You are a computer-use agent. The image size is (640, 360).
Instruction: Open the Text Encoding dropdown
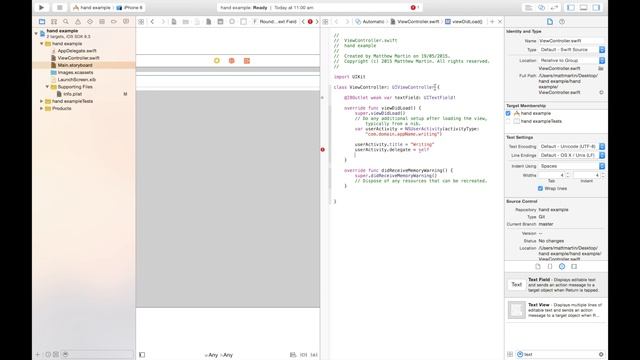coord(572,146)
